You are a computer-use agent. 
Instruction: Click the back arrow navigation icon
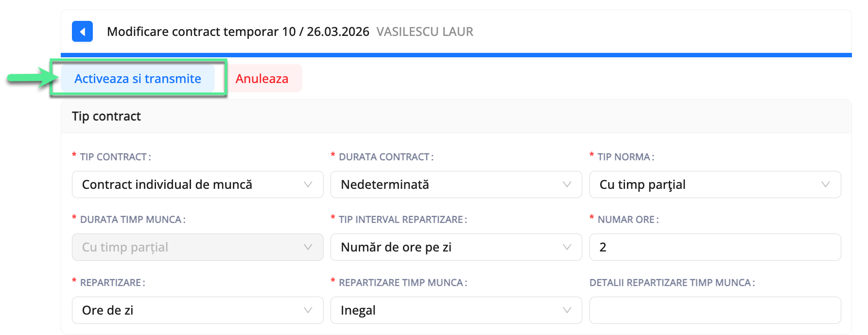[82, 31]
